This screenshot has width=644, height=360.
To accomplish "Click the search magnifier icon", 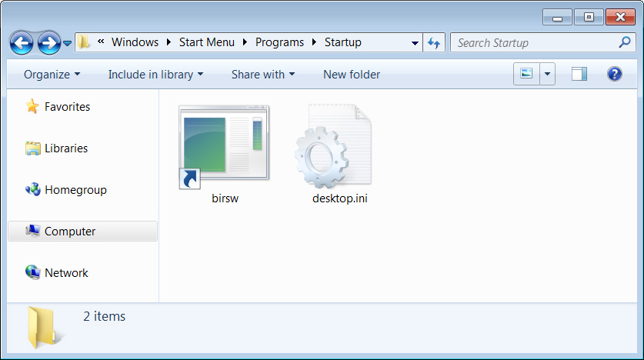I will (x=625, y=42).
